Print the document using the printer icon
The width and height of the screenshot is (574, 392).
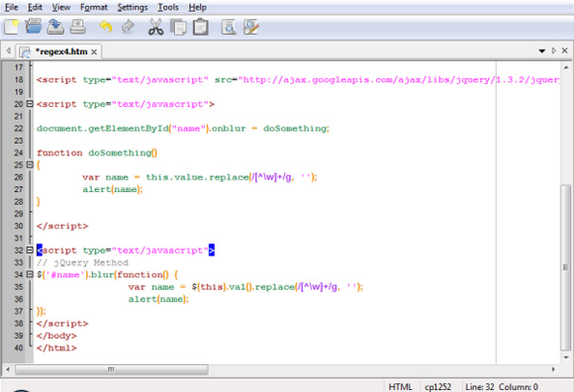coord(77,27)
